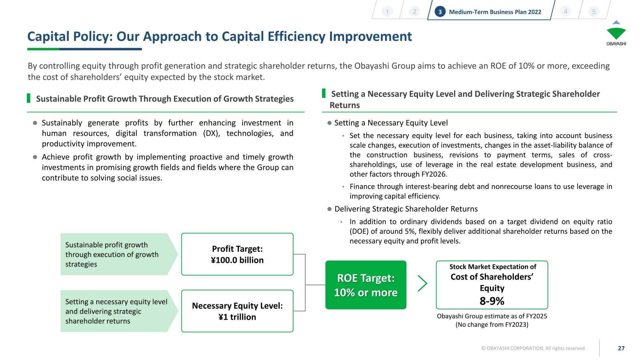Click the Necessary Equity Level ¥1 trillion box
Viewport: 644px width, 362px height.
point(237,311)
